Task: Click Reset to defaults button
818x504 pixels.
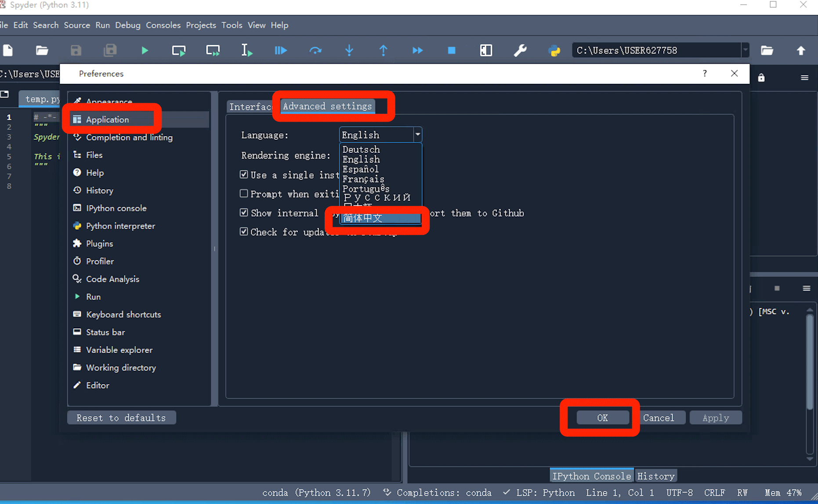Action: (121, 418)
